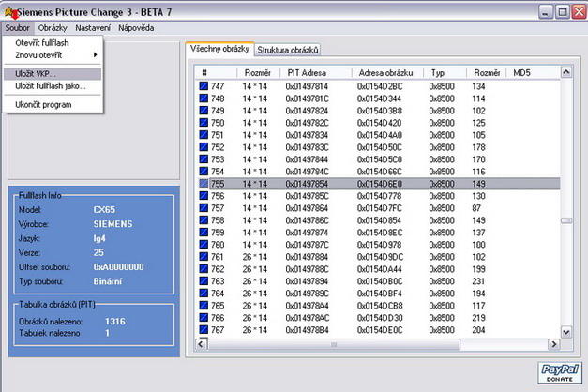The image size is (588, 392).
Task: Click the horizontal scroll right arrow
Action: [554, 344]
